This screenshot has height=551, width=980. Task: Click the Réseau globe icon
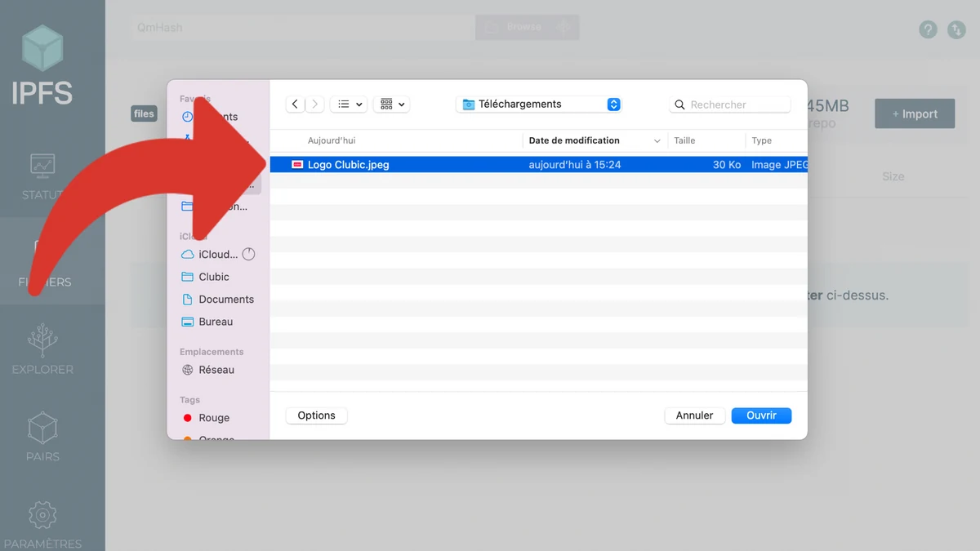[x=188, y=370]
